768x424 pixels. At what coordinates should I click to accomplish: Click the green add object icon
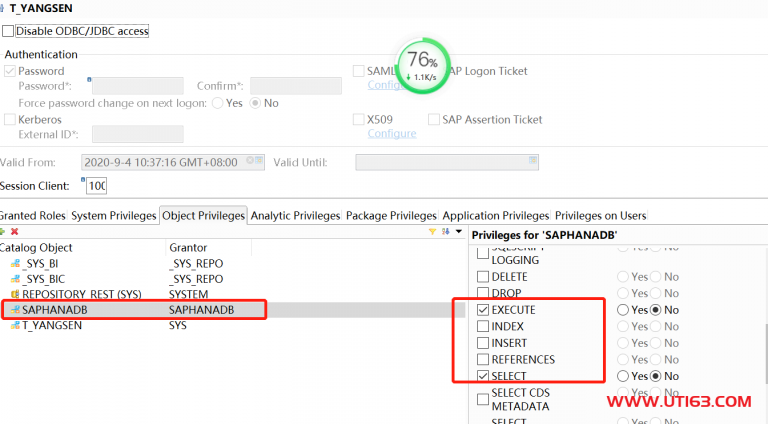(x=4, y=232)
